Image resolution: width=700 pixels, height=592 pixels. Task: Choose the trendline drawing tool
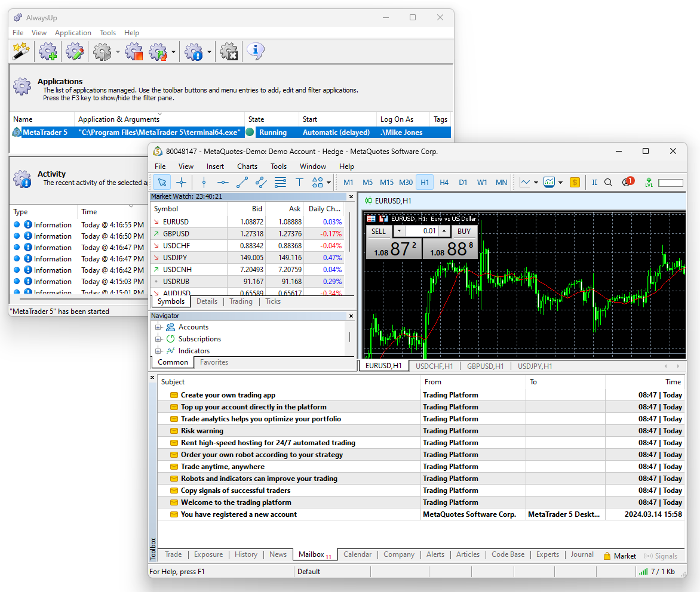pyautogui.click(x=242, y=182)
